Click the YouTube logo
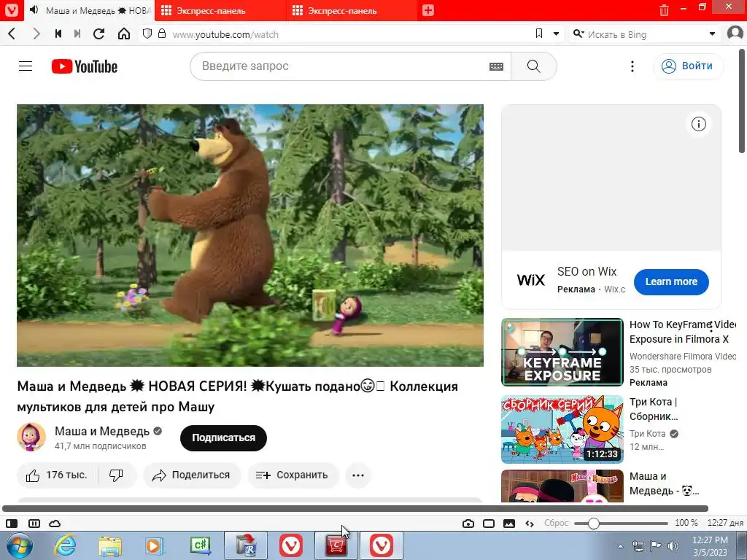 (x=85, y=66)
